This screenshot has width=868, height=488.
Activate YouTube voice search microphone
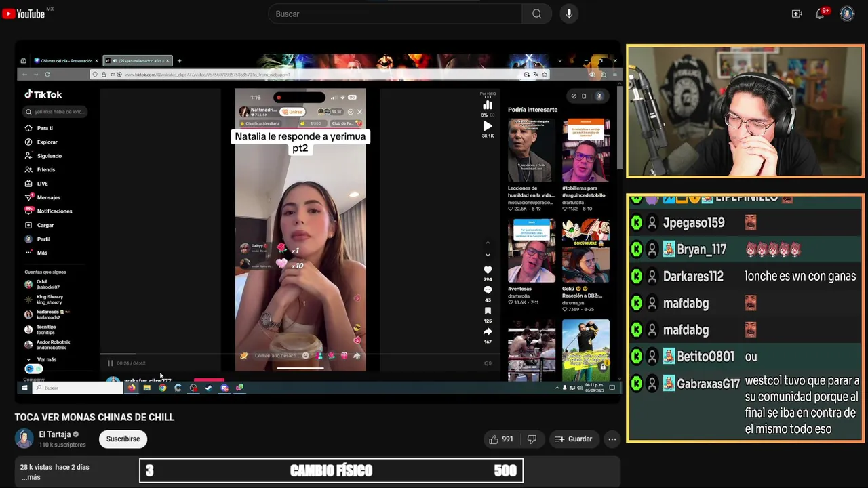tap(569, 14)
